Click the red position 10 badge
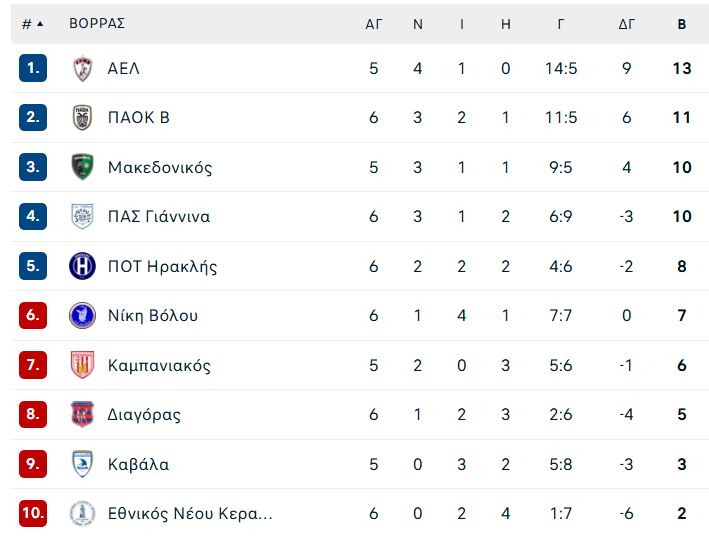This screenshot has height=538, width=709. tap(33, 513)
